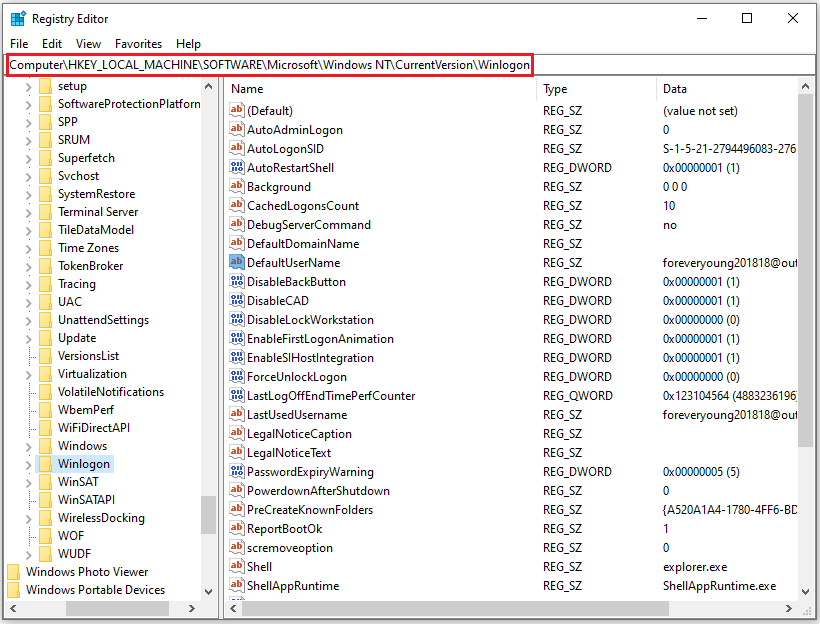Image resolution: width=820 pixels, height=624 pixels.
Task: Expand the UAC tree node
Action: pyautogui.click(x=27, y=301)
